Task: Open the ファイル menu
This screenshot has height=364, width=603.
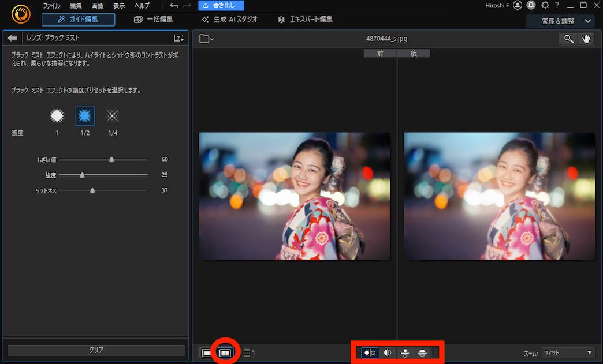Action: pyautogui.click(x=51, y=6)
